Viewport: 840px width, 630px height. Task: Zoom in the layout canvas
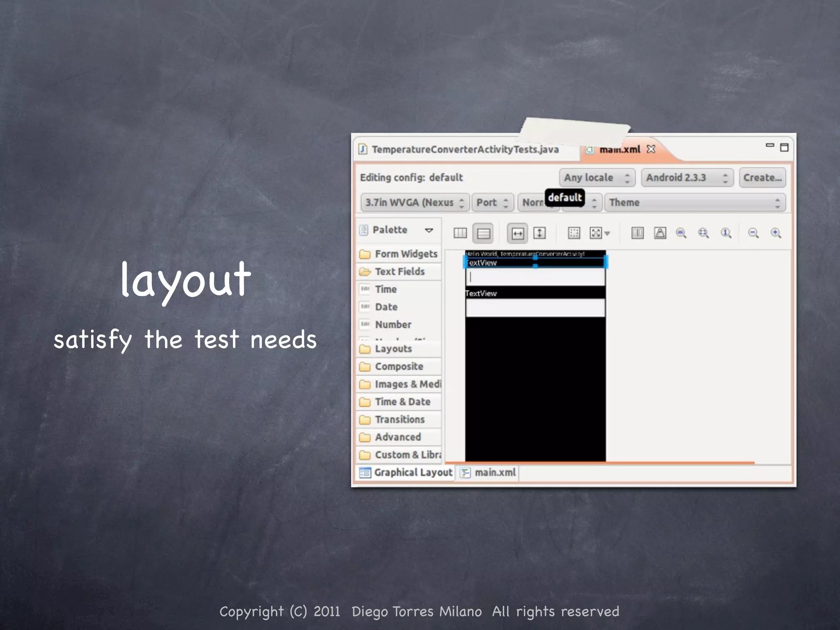[x=776, y=233]
